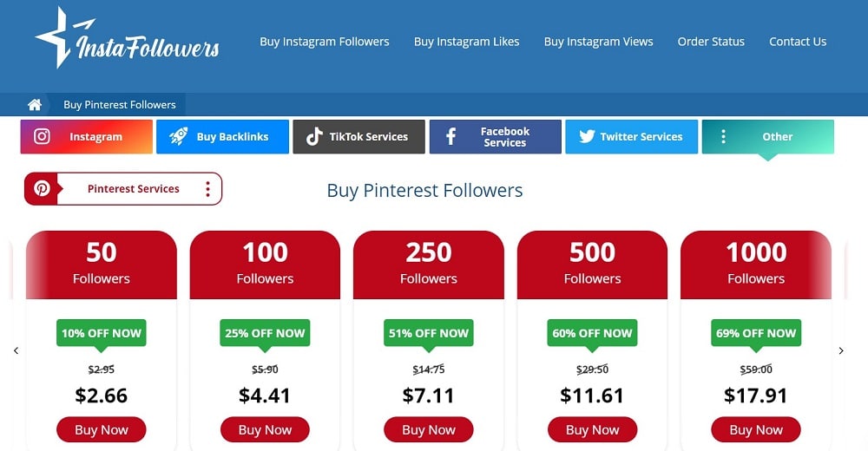Image resolution: width=868 pixels, height=451 pixels.
Task: Show next packages with right carousel arrow
Action: click(x=841, y=350)
